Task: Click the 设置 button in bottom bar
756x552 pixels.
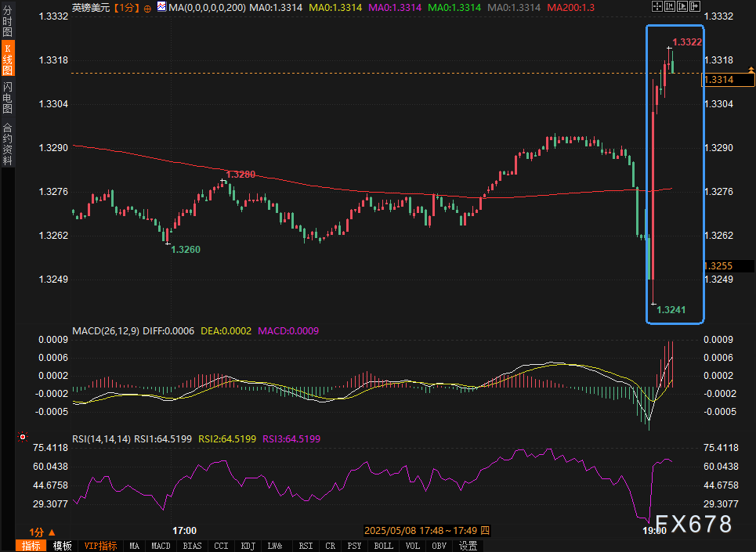Action: (x=468, y=546)
